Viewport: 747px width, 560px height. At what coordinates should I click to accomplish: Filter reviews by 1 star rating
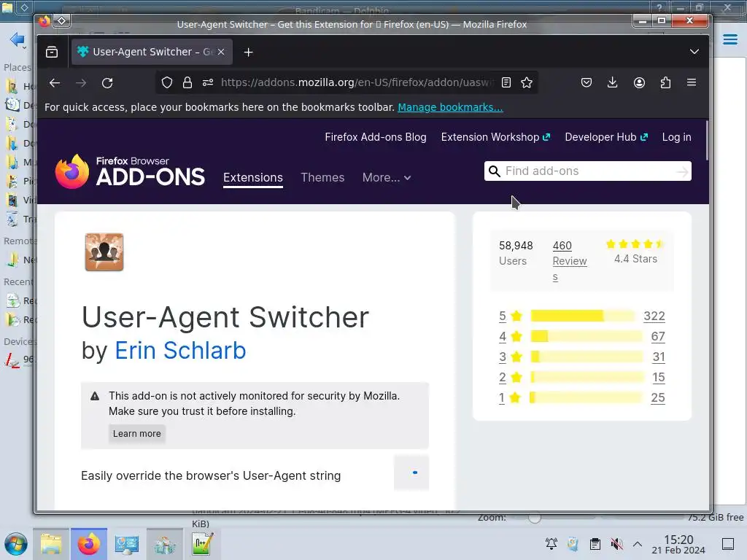tap(510, 397)
